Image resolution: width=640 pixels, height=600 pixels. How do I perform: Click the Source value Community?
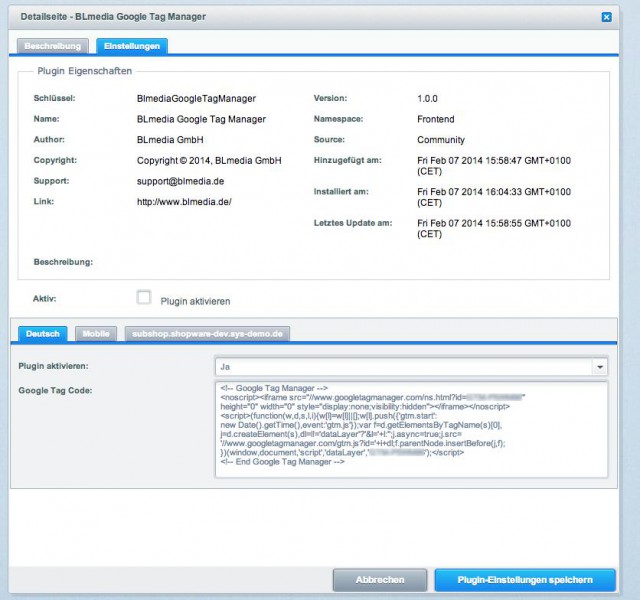coord(441,140)
